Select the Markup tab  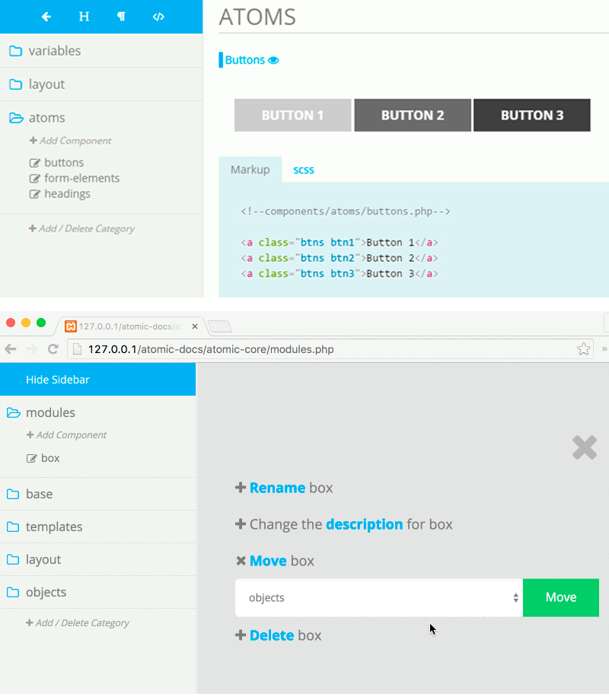250,170
